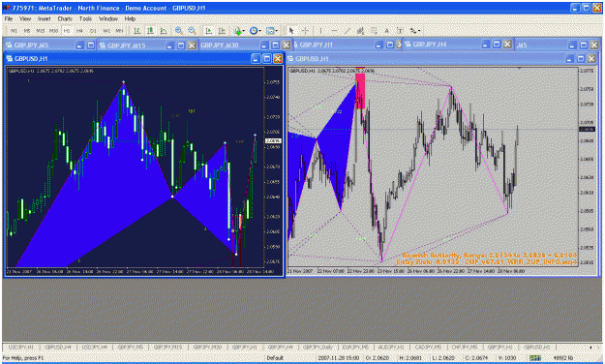
Task: Switch to USDJPY,H4 bottom chart tab
Action: coord(95,348)
